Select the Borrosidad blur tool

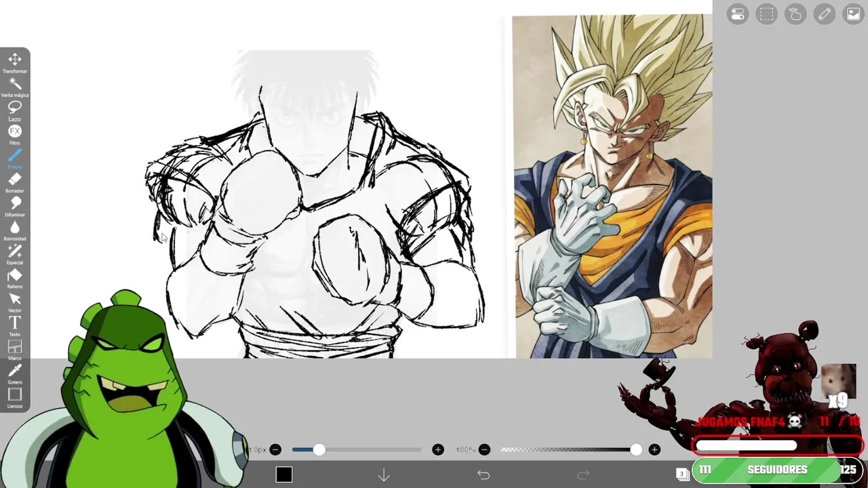(x=15, y=230)
